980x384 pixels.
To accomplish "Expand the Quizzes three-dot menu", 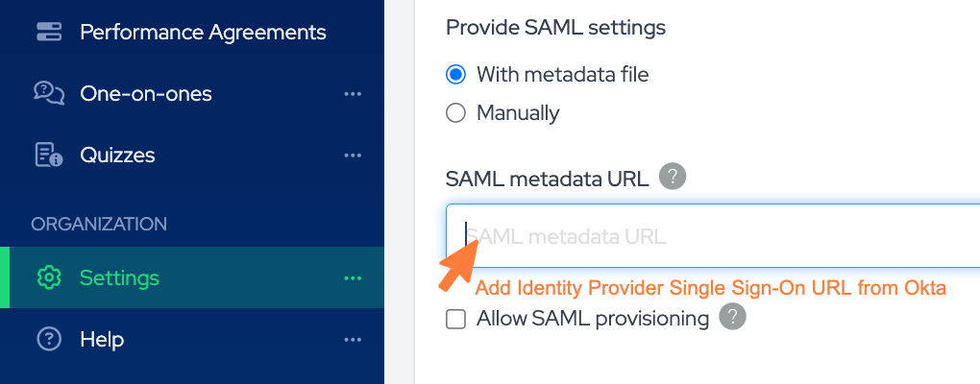I will 353,156.
